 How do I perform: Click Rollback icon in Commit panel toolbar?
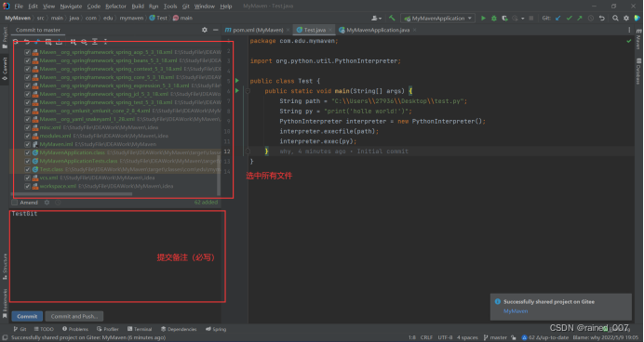(27, 42)
